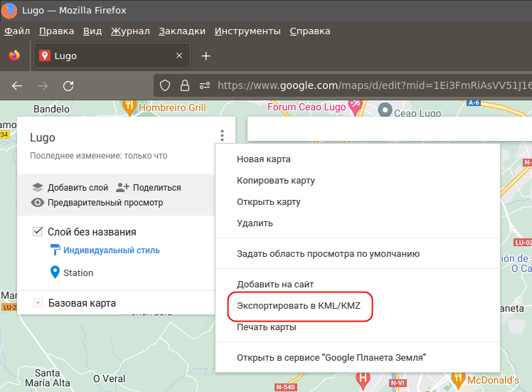
Task: Open the three-dot map options menu
Action: pos(222,135)
